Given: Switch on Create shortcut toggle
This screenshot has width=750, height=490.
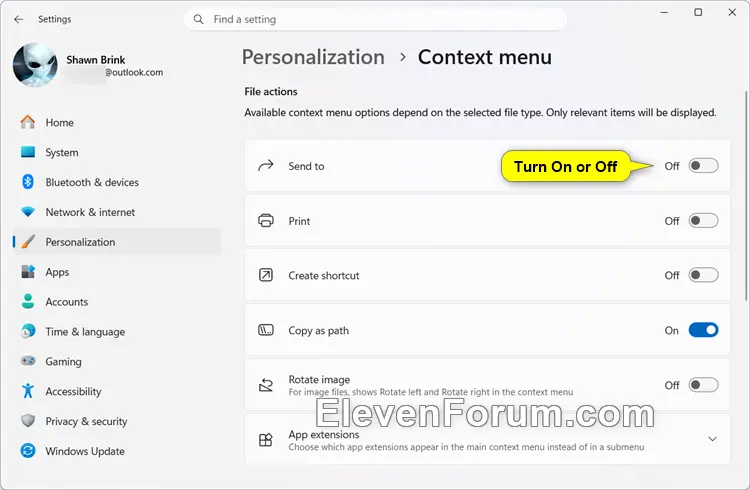Looking at the screenshot, I should pyautogui.click(x=703, y=275).
